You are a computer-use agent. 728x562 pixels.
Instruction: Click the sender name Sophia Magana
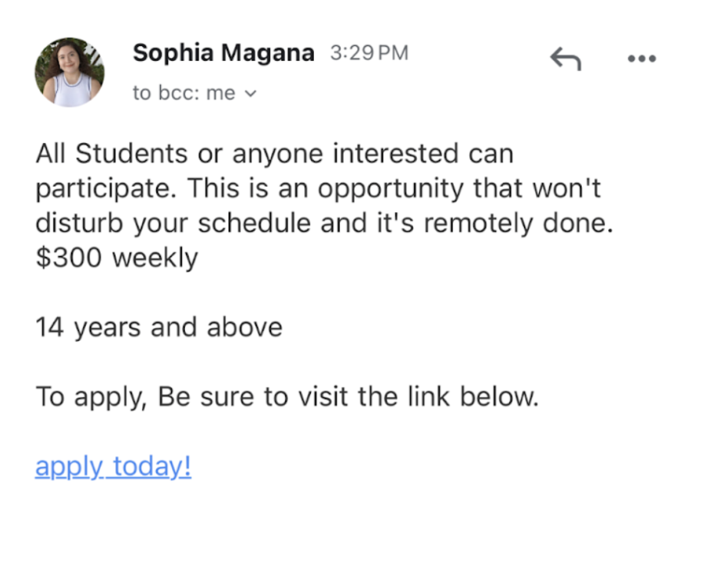point(223,53)
